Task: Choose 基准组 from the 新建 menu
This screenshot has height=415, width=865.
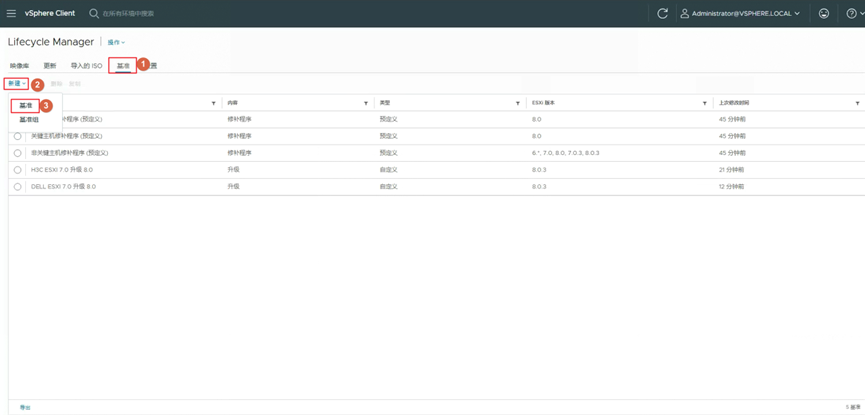Action: click(29, 119)
